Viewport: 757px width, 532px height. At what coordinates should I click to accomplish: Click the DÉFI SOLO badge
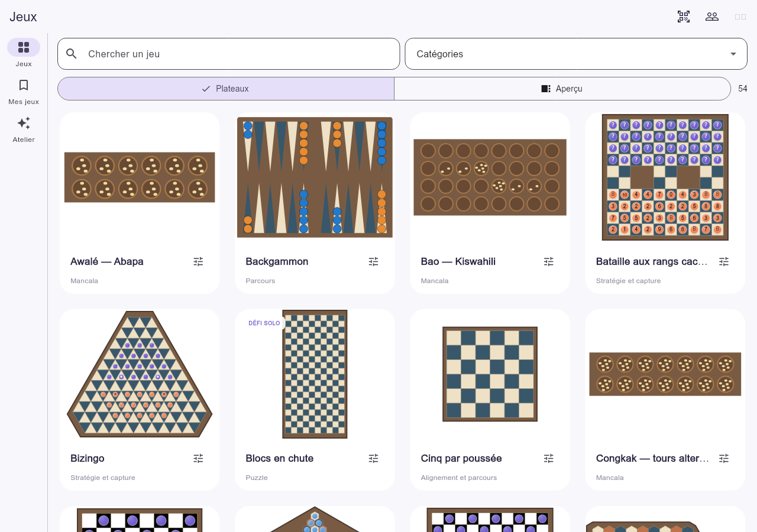(x=264, y=323)
